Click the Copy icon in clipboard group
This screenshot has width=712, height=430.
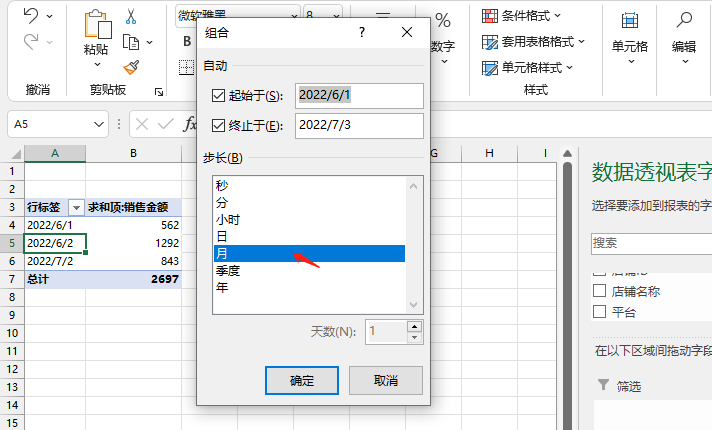pos(131,42)
